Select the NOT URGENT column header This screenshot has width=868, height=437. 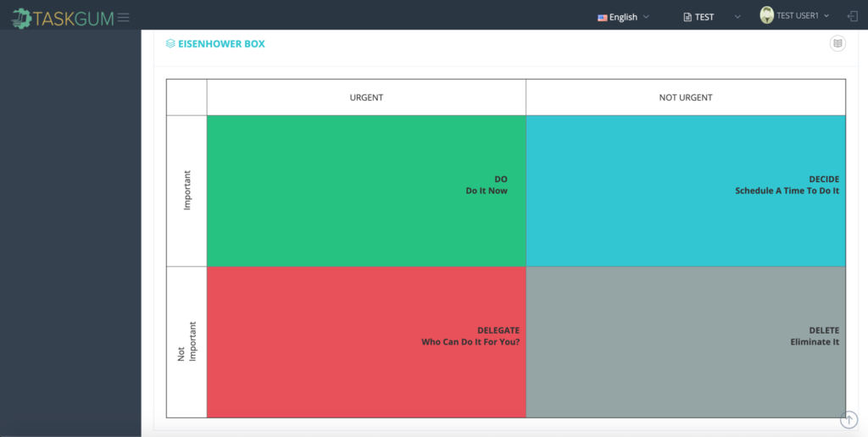click(x=685, y=97)
